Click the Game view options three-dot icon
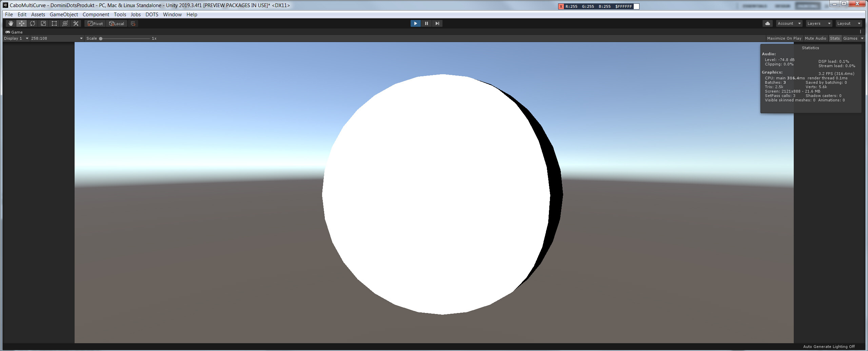Screen dimensions: 868x351 860,31
